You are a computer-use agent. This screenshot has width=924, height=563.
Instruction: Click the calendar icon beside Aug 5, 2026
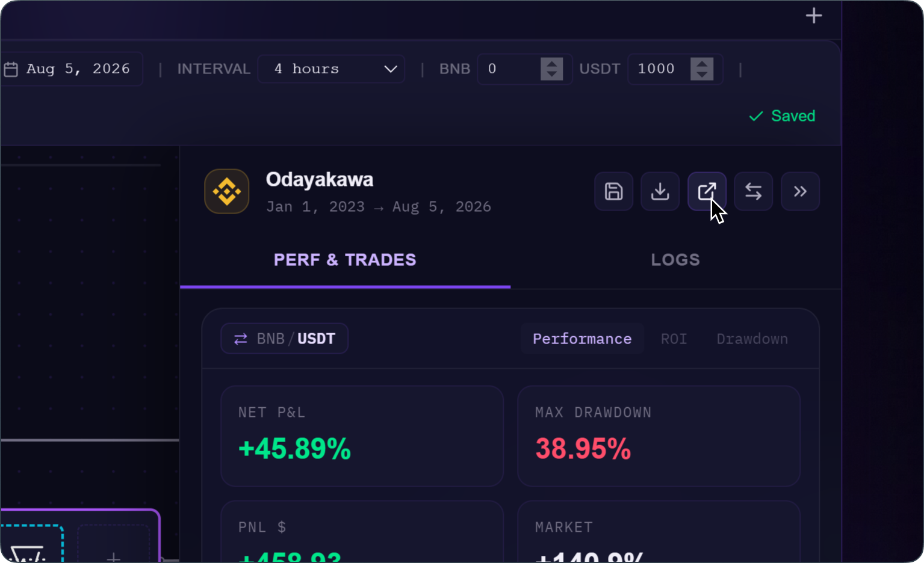[x=11, y=69]
